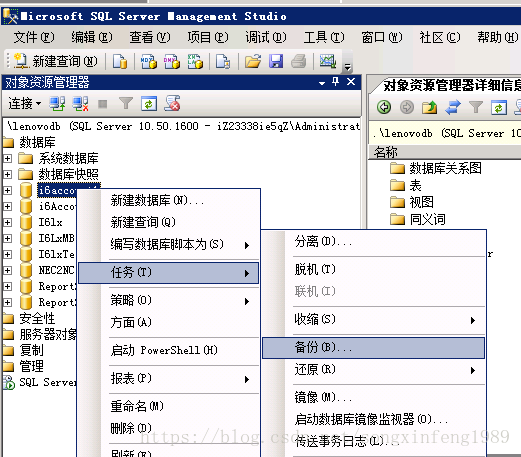Expand the NEC2NC database node
This screenshot has width=521, height=457.
(7, 270)
